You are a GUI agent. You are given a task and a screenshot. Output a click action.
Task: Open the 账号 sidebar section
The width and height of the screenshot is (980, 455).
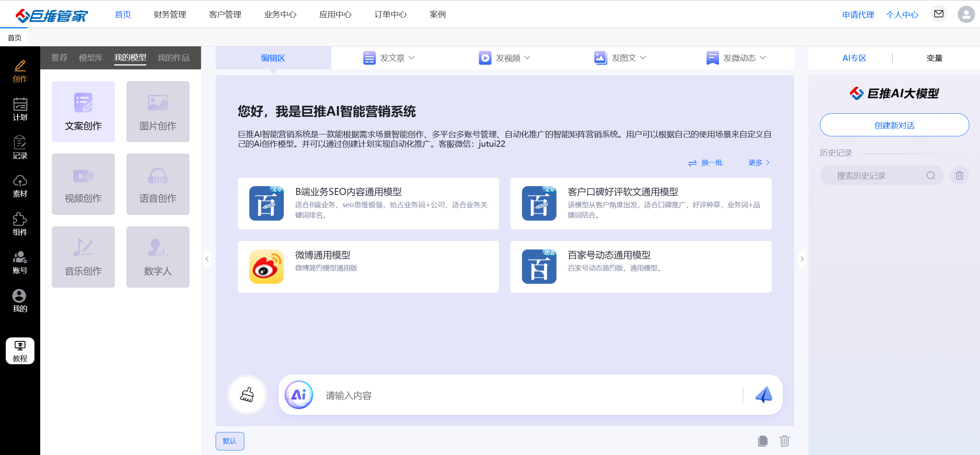[20, 263]
